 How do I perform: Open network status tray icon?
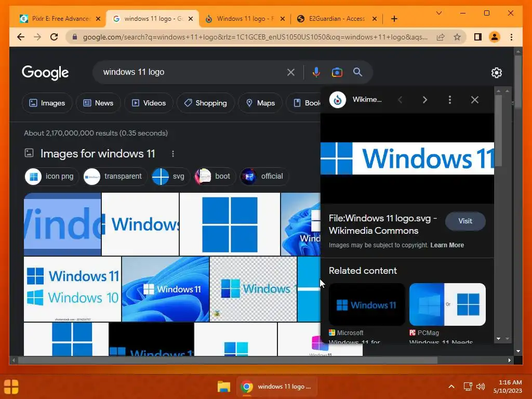468,387
